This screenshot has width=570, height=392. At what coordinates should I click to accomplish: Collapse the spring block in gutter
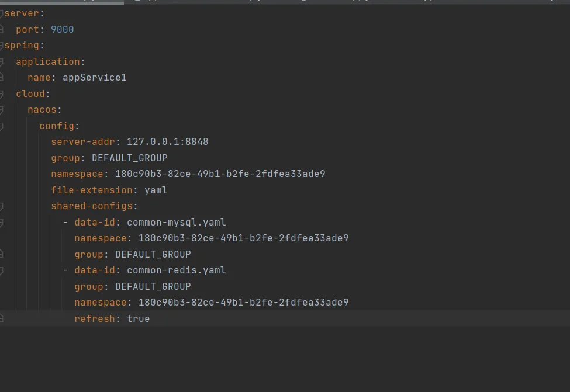tap(2, 46)
